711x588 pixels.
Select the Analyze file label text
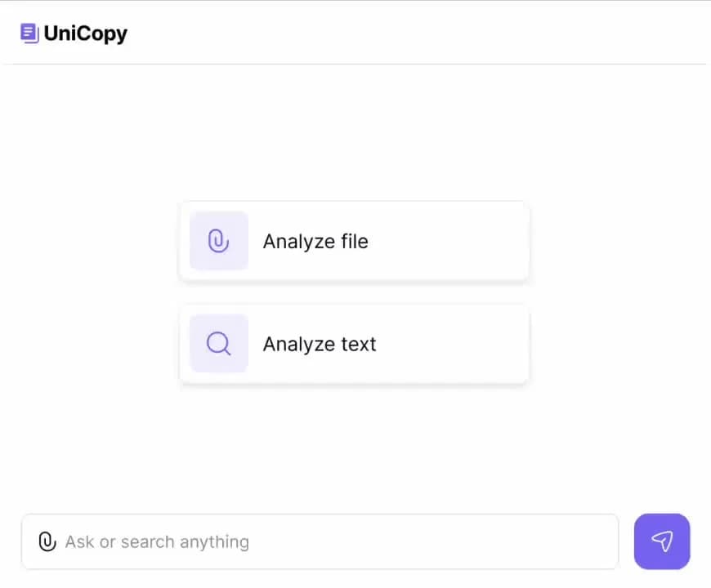tap(315, 242)
